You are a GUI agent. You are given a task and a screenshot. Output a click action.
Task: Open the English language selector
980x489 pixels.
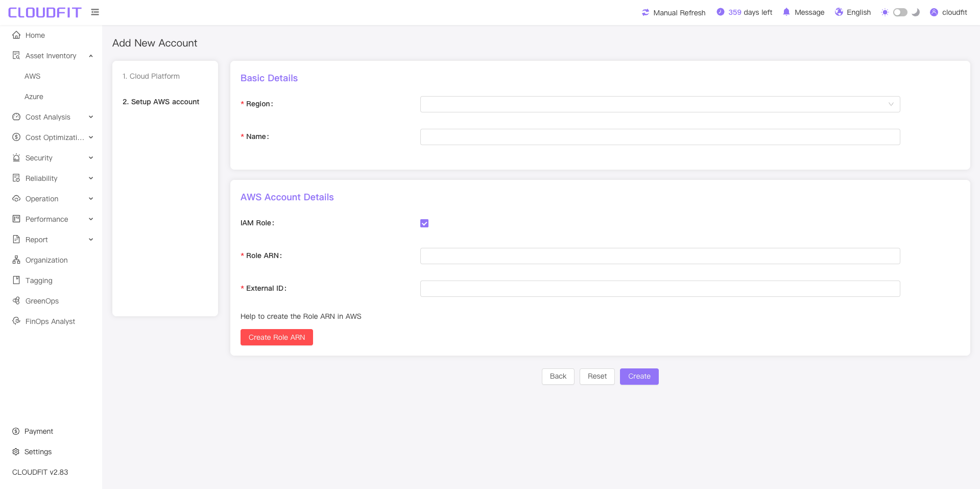tap(858, 12)
